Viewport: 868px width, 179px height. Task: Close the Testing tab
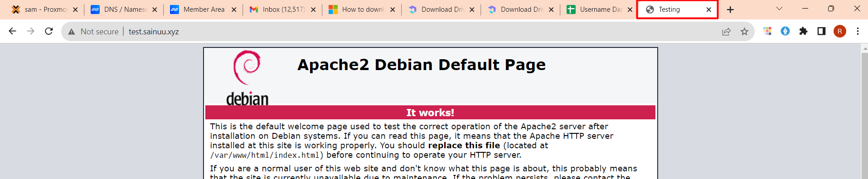tap(709, 9)
